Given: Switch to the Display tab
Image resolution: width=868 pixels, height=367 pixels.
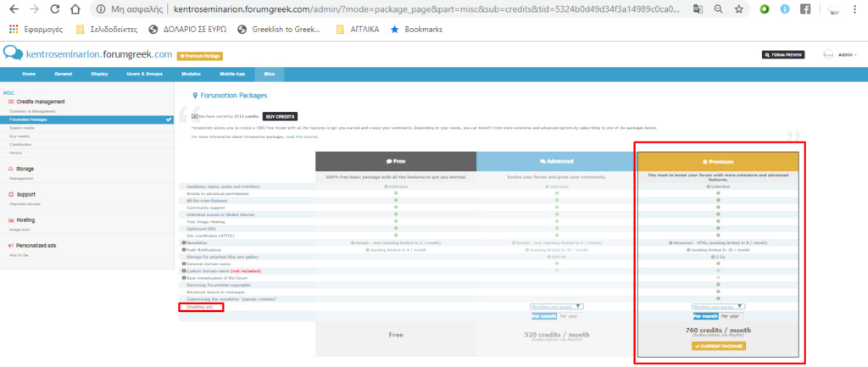Looking at the screenshot, I should click(100, 75).
